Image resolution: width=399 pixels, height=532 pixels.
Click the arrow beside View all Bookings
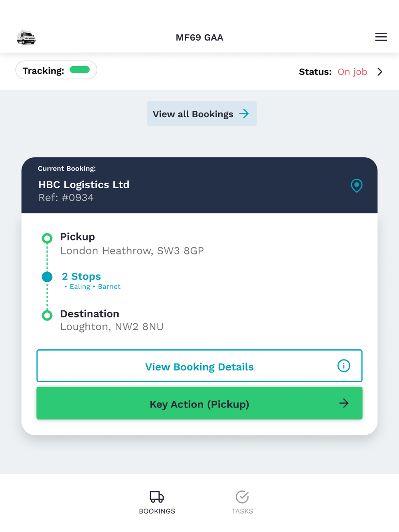(244, 114)
